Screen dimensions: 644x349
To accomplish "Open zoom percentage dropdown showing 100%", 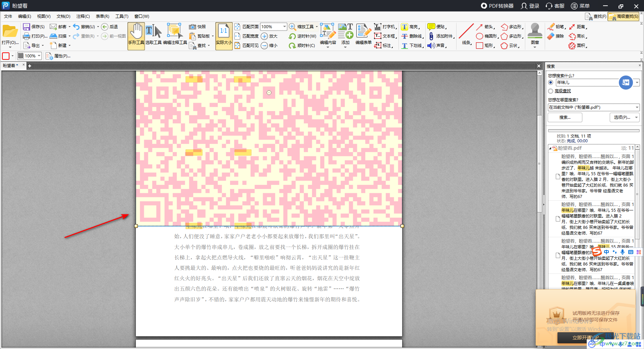I will pos(284,27).
